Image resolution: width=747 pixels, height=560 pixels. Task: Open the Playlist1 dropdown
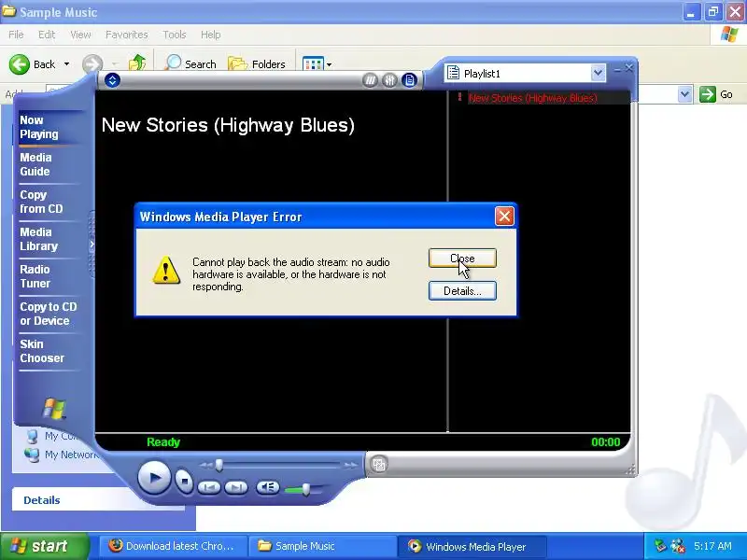click(598, 74)
